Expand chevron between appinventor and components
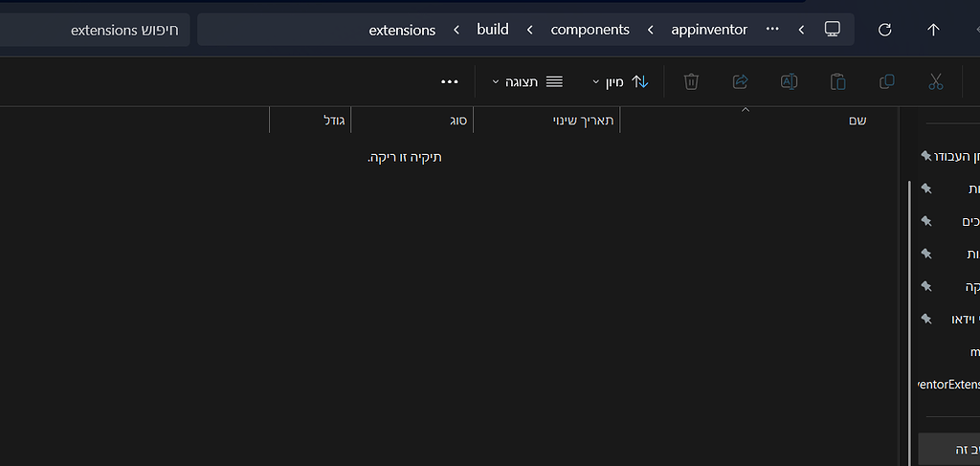Image resolution: width=980 pixels, height=466 pixels. 651,30
